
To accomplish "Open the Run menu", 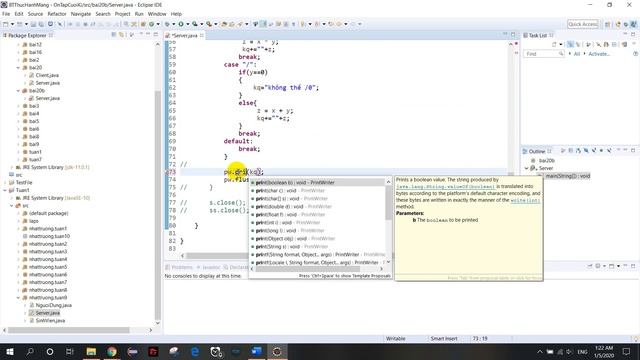I will tap(139, 14).
